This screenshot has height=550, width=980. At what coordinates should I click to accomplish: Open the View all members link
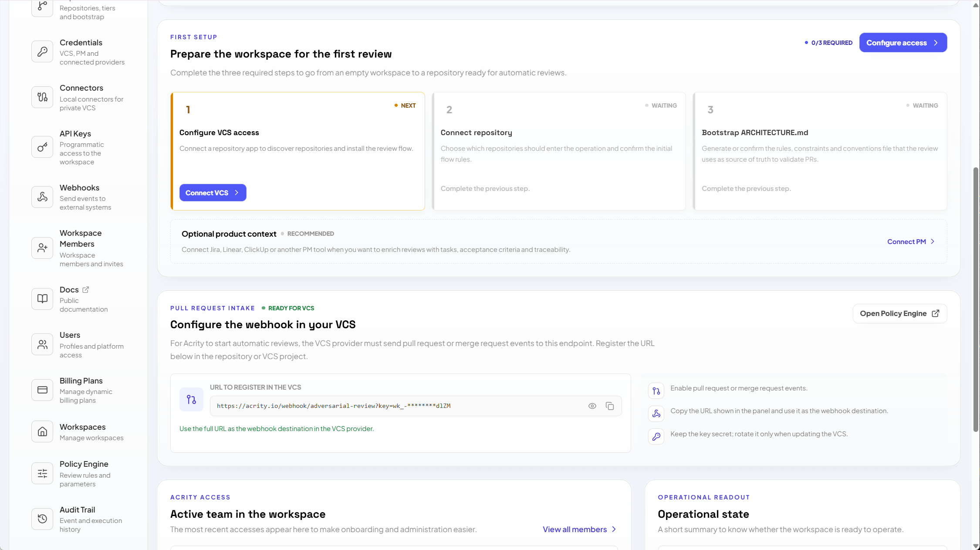coord(579,529)
